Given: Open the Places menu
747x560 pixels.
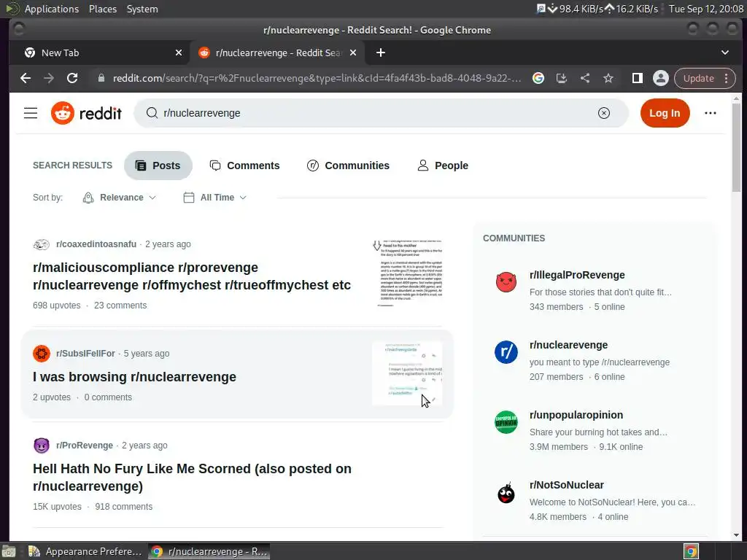Looking at the screenshot, I should [102, 9].
